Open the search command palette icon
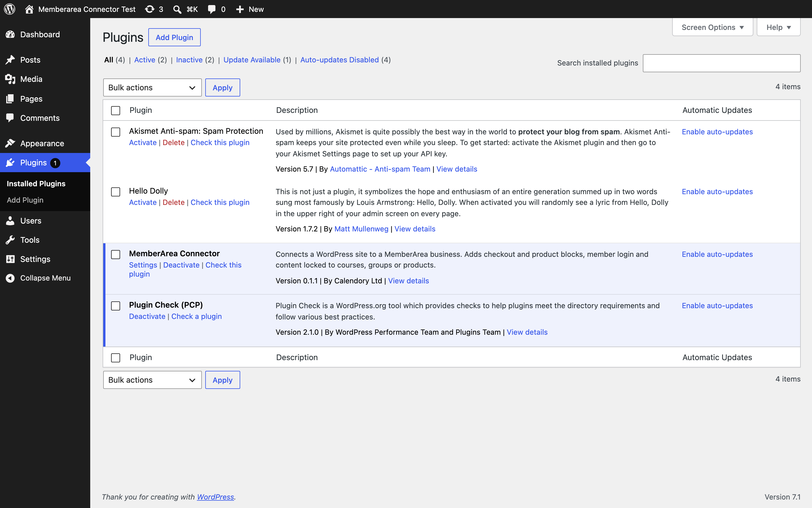Image resolution: width=812 pixels, height=508 pixels. (x=177, y=9)
